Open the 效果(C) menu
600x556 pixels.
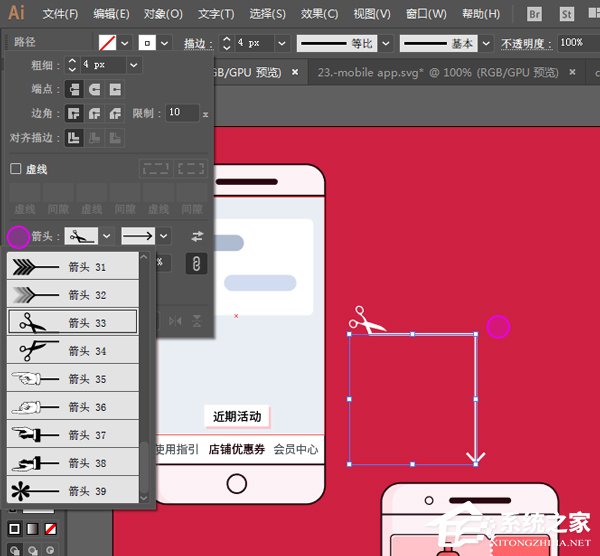pyautogui.click(x=319, y=14)
